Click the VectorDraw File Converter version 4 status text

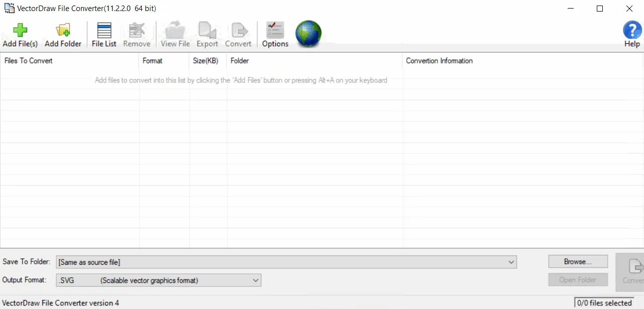[61, 303]
